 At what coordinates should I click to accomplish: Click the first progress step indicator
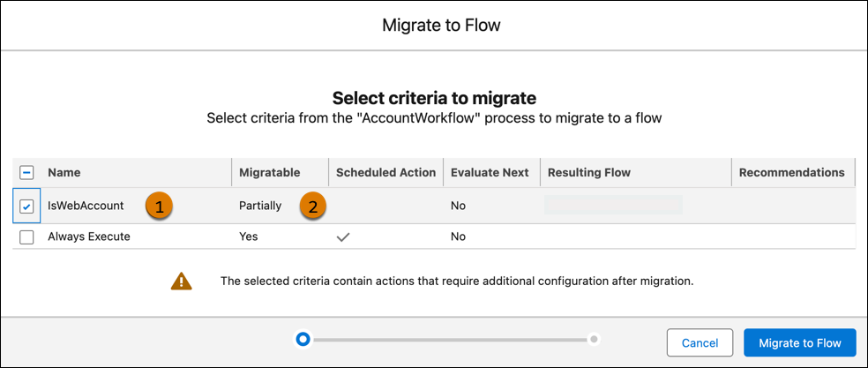click(303, 339)
